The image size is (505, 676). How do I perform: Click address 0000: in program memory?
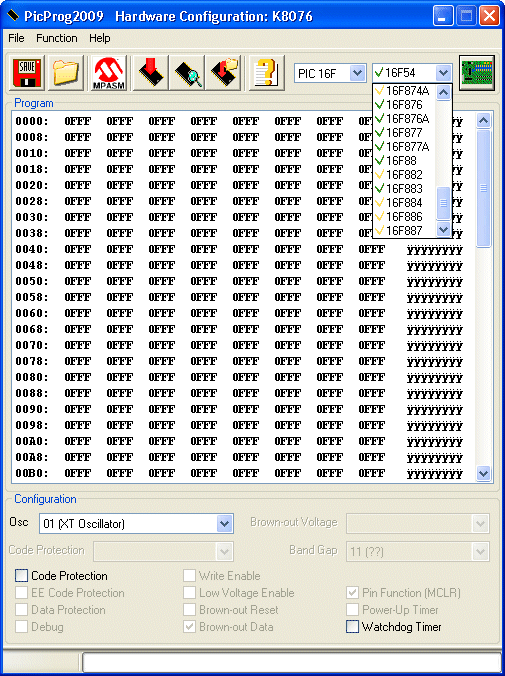click(x=32, y=121)
